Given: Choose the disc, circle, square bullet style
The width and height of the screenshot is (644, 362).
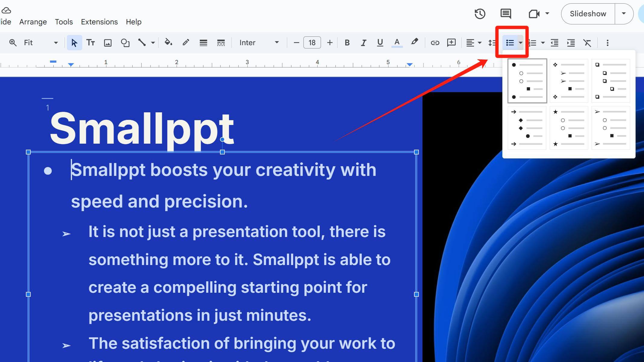Looking at the screenshot, I should 527,81.
